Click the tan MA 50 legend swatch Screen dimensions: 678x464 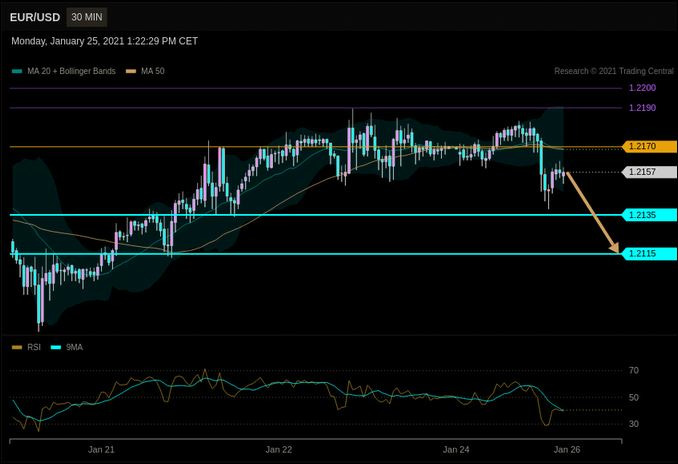point(131,71)
